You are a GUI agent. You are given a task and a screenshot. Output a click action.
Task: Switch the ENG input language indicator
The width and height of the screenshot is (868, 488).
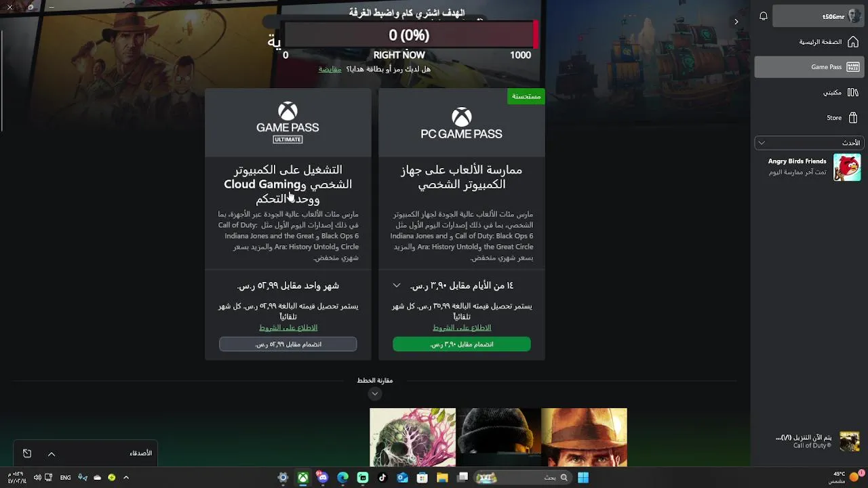[65, 477]
